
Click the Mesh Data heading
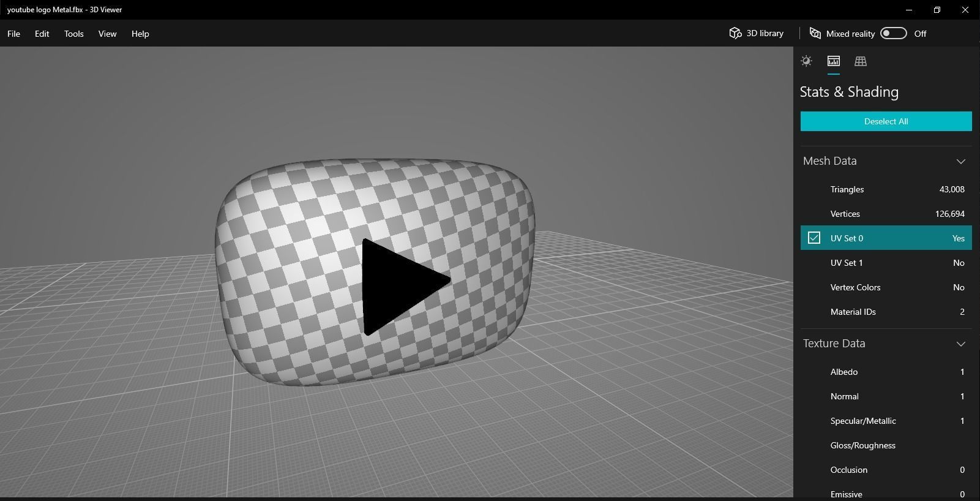click(x=829, y=160)
